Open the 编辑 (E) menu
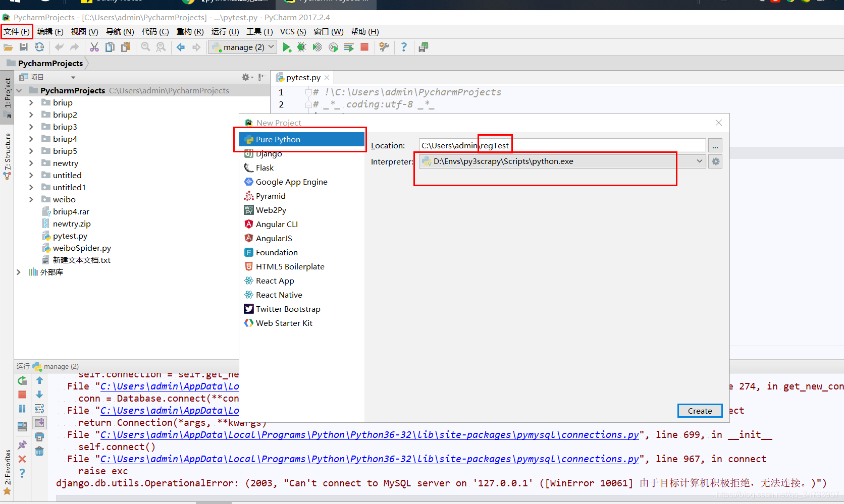 50,32
